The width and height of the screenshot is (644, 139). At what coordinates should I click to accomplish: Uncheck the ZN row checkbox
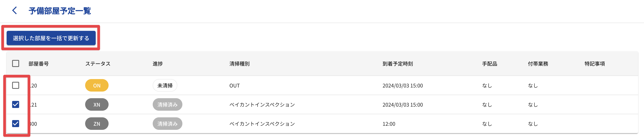pos(15,124)
